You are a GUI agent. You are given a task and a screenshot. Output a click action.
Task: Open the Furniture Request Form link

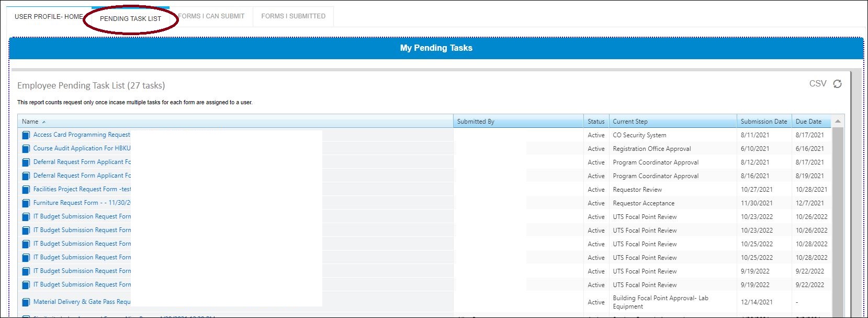coord(82,203)
